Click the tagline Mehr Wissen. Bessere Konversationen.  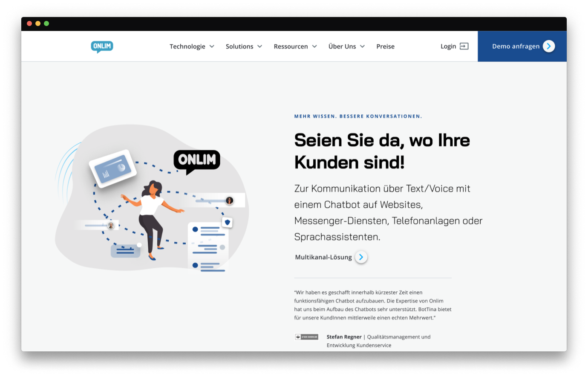[x=358, y=116]
